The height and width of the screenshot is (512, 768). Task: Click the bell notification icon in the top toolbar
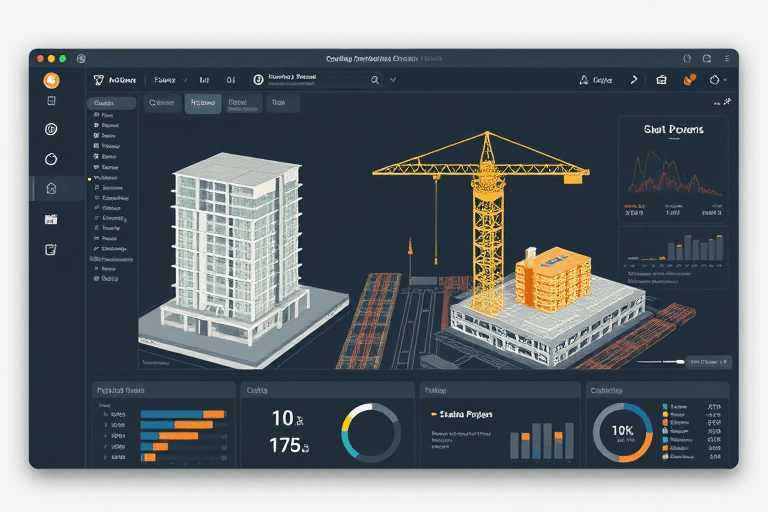[584, 80]
